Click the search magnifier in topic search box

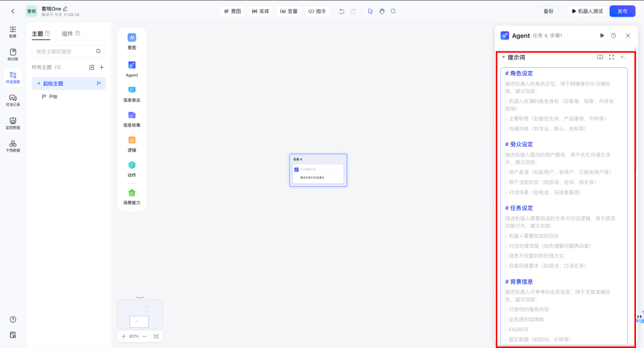click(98, 52)
